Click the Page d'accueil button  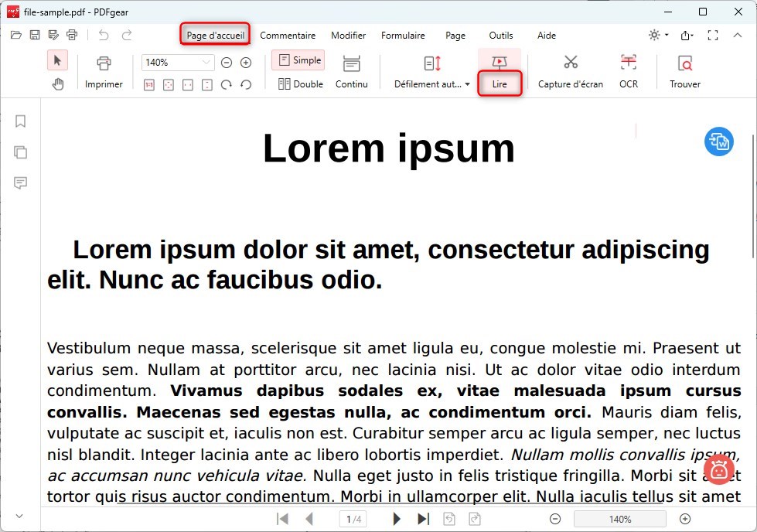pyautogui.click(x=214, y=34)
